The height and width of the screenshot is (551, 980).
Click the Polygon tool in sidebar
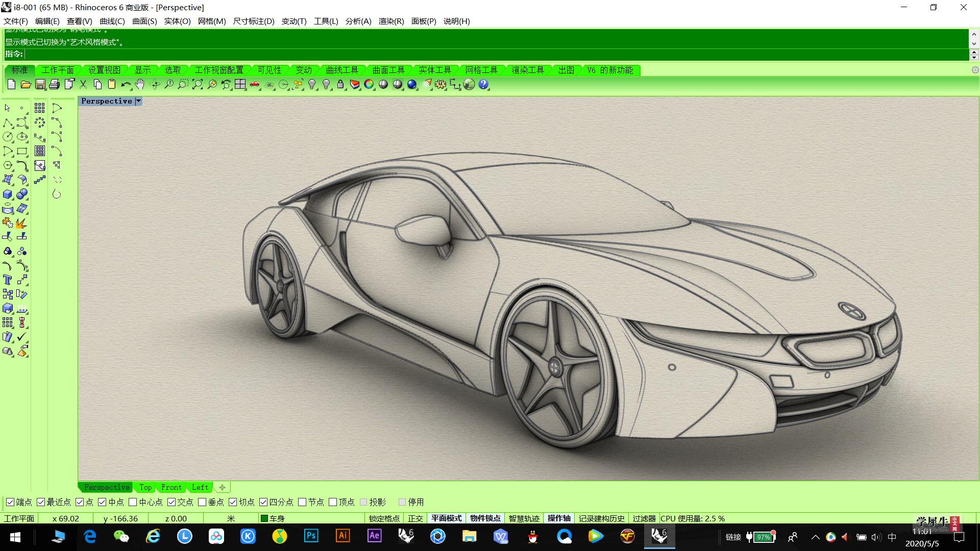(8, 165)
